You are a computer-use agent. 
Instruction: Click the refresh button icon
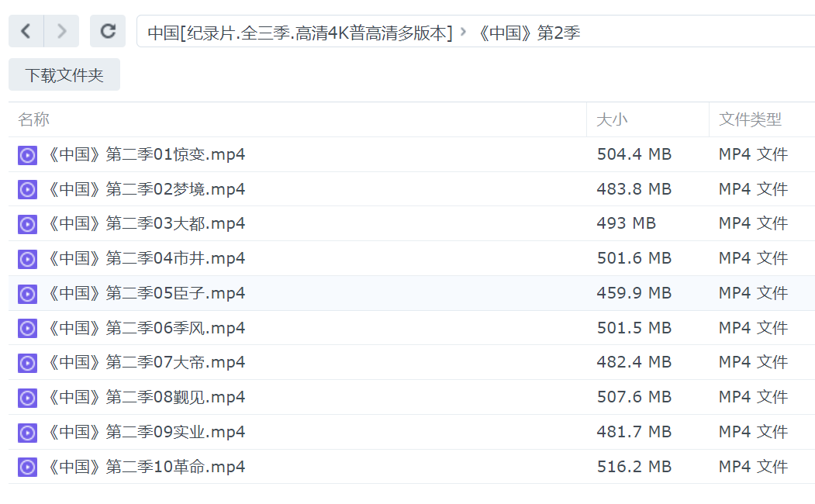pyautogui.click(x=108, y=31)
